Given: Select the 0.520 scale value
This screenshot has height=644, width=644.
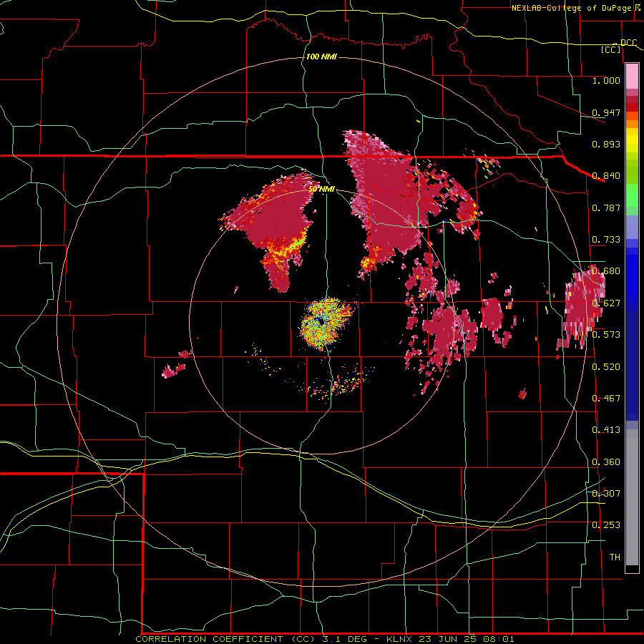Looking at the screenshot, I should tap(606, 367).
